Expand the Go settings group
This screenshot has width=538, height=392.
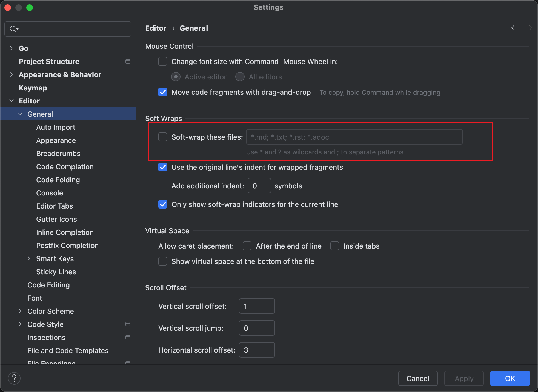11,48
